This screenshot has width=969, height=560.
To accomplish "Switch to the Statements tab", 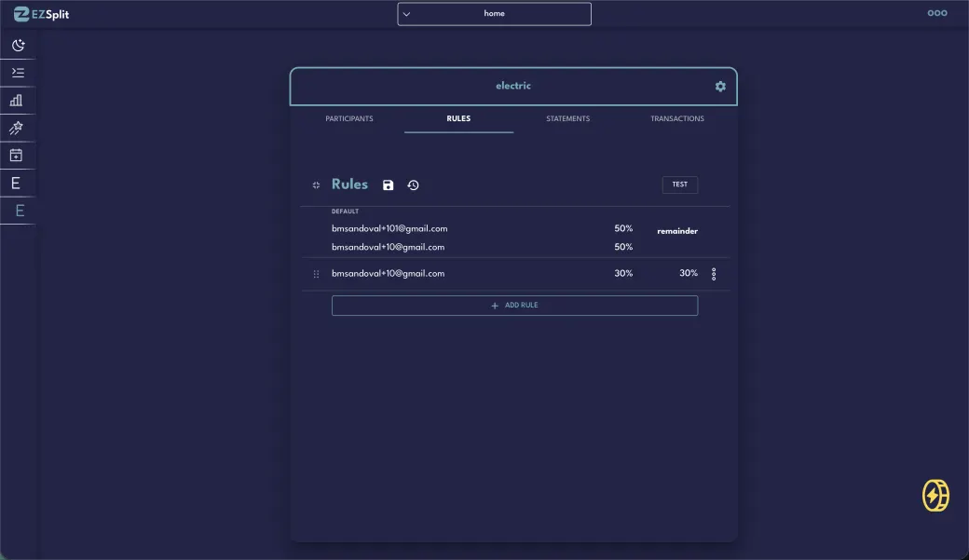I will click(568, 118).
